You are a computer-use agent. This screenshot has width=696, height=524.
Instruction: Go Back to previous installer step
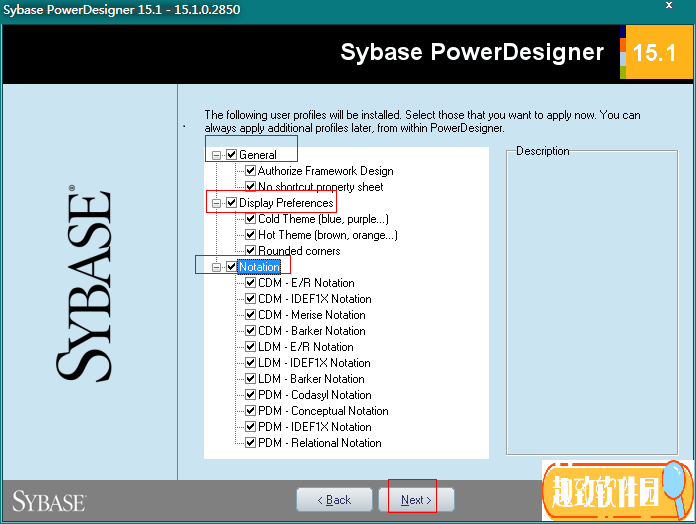334,500
